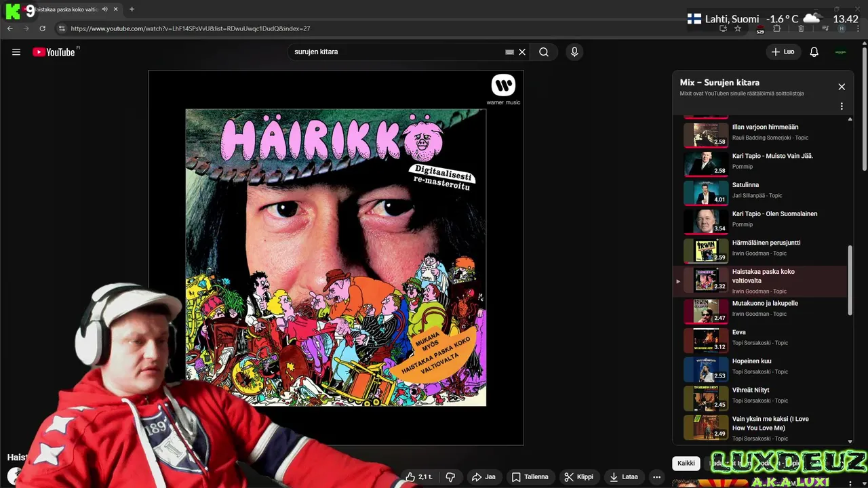868x488 pixels.
Task: Go back with the browser back arrow
Action: (x=9, y=28)
